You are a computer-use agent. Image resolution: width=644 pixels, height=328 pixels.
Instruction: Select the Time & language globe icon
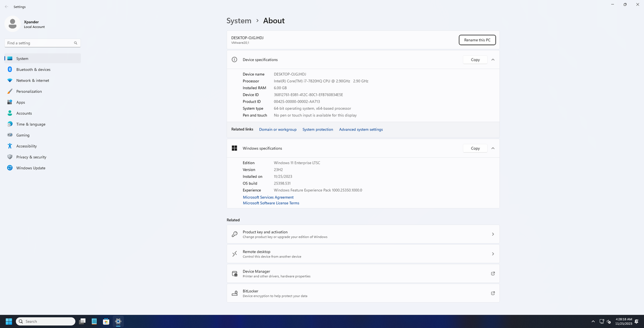[x=10, y=124]
